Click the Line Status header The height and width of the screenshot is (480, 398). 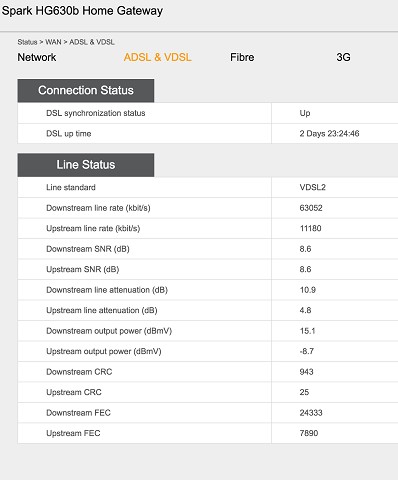pyautogui.click(x=86, y=165)
